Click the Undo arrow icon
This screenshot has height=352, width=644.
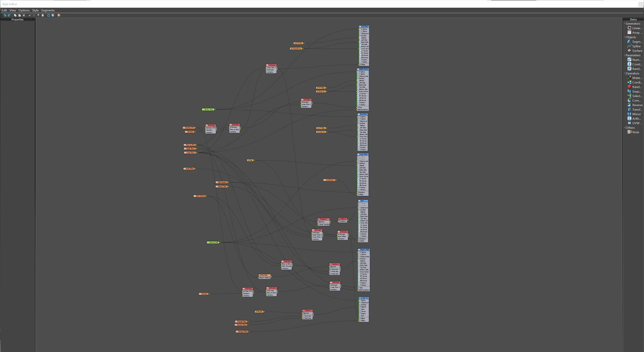5,15
